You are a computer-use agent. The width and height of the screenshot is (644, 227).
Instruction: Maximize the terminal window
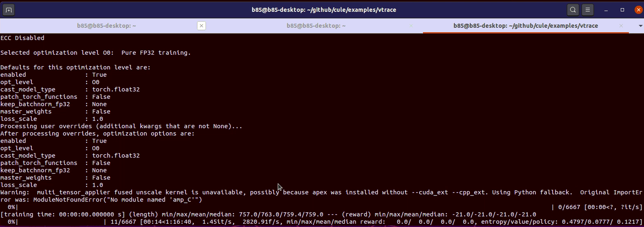pyautogui.click(x=622, y=10)
